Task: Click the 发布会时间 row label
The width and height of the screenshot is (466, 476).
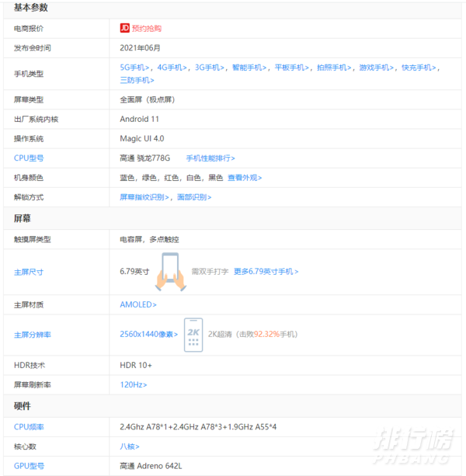Action: pos(33,48)
